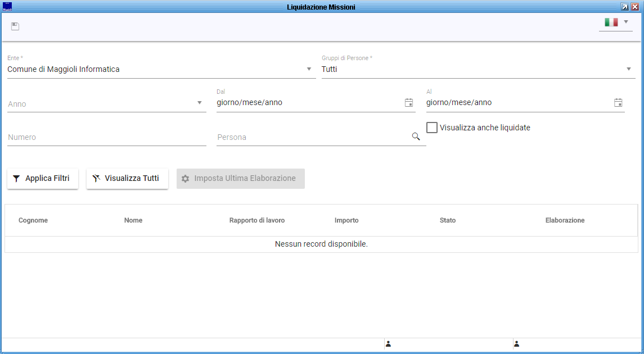
Task: Focus the Persona text field
Action: [x=312, y=137]
